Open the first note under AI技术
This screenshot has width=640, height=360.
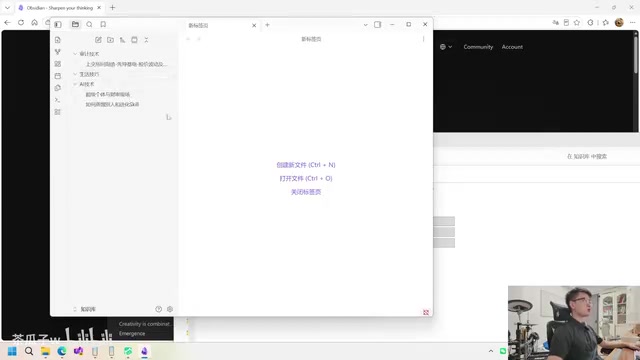click(x=108, y=94)
